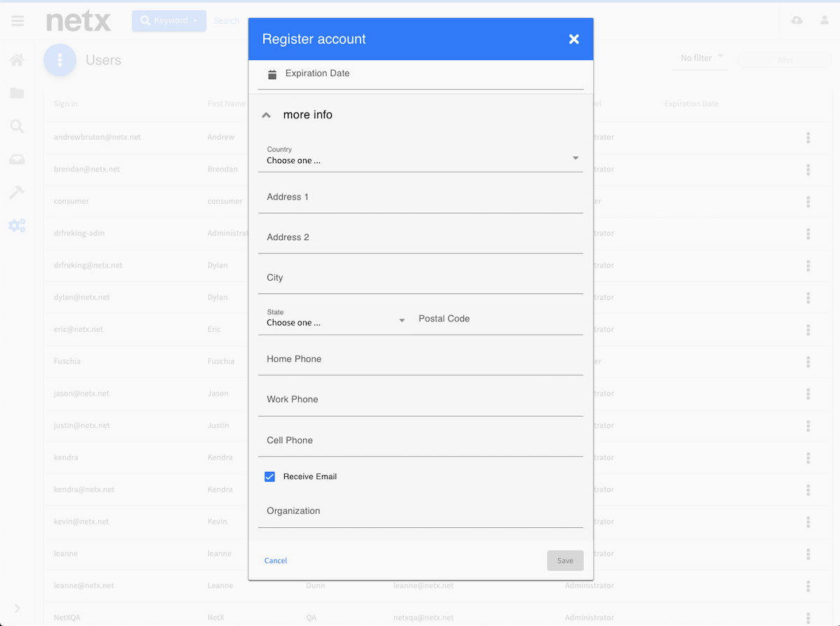Click into the City field

(421, 279)
